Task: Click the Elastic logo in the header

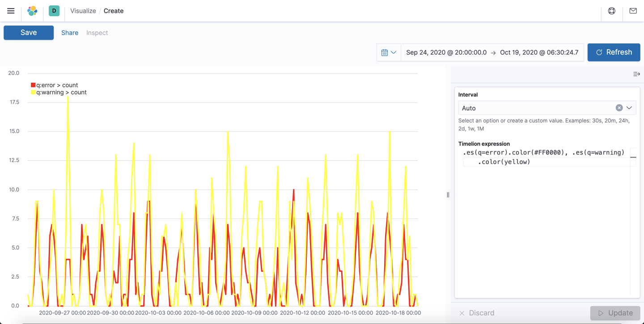Action: (32, 11)
